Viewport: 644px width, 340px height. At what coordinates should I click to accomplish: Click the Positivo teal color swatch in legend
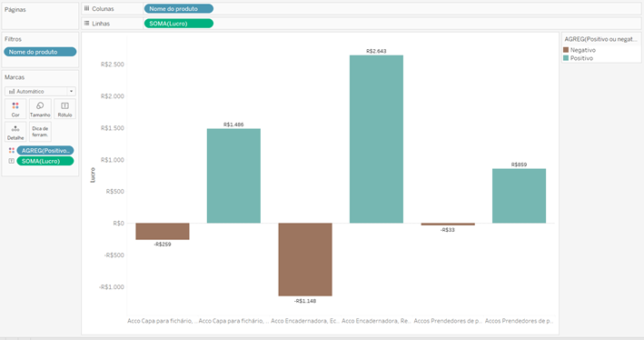click(566, 58)
